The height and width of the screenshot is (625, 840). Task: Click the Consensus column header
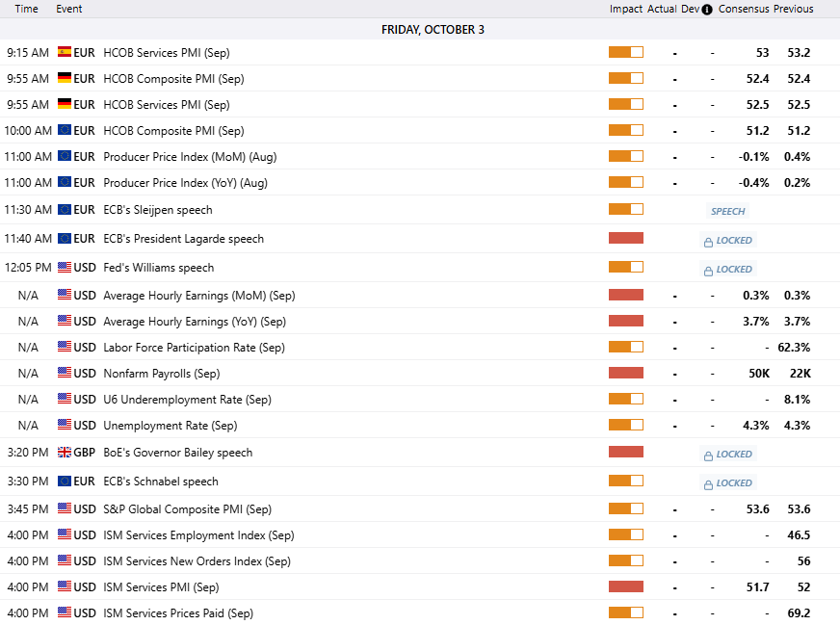pyautogui.click(x=743, y=10)
